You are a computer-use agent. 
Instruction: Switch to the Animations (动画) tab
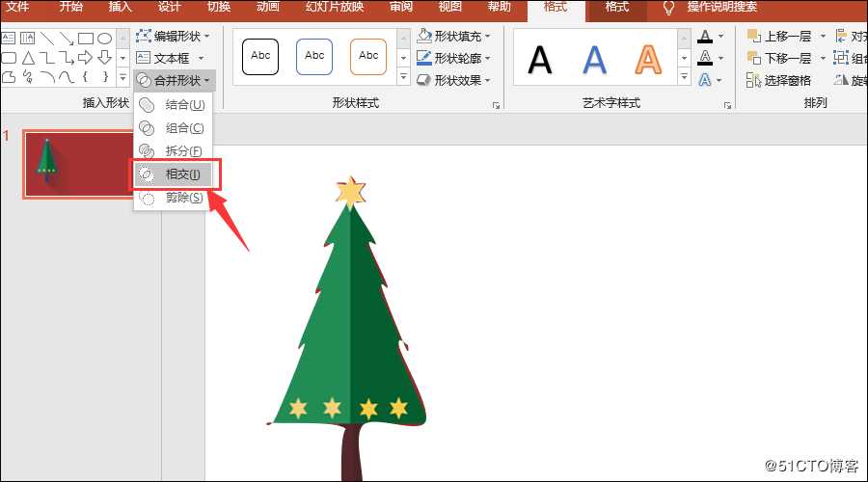268,7
